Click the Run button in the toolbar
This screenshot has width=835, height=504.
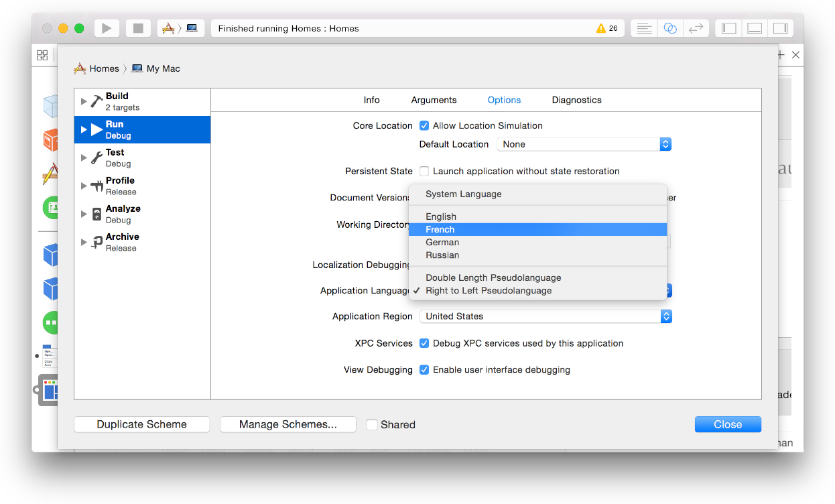(106, 27)
